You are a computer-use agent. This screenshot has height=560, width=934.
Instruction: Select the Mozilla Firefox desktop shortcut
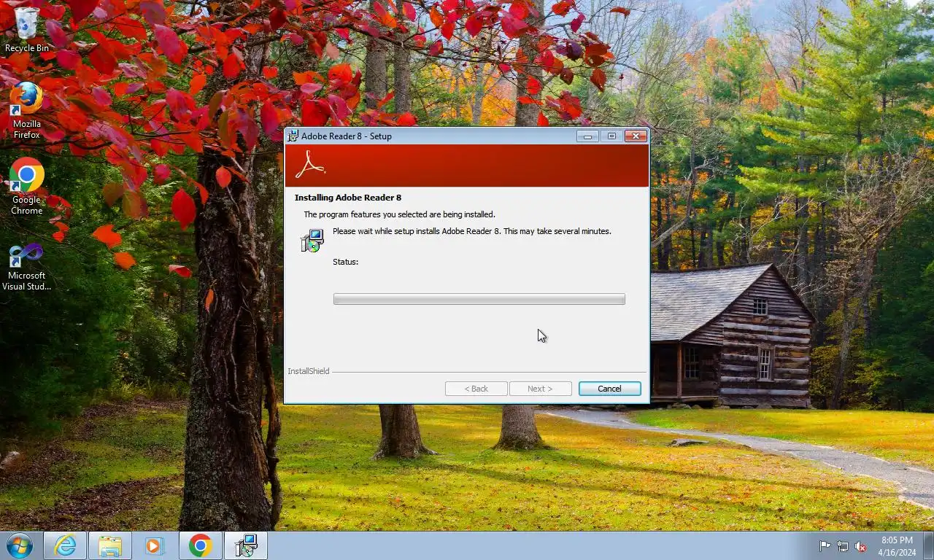(26, 110)
